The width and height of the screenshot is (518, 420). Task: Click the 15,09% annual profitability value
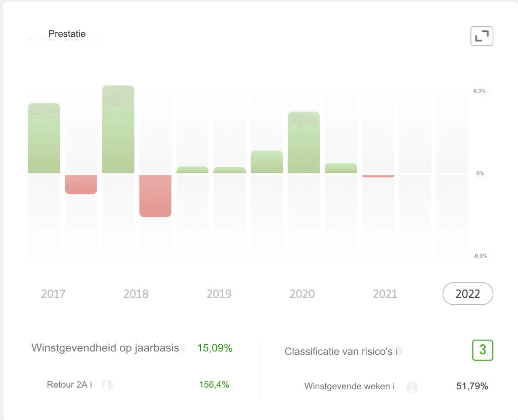coord(214,348)
